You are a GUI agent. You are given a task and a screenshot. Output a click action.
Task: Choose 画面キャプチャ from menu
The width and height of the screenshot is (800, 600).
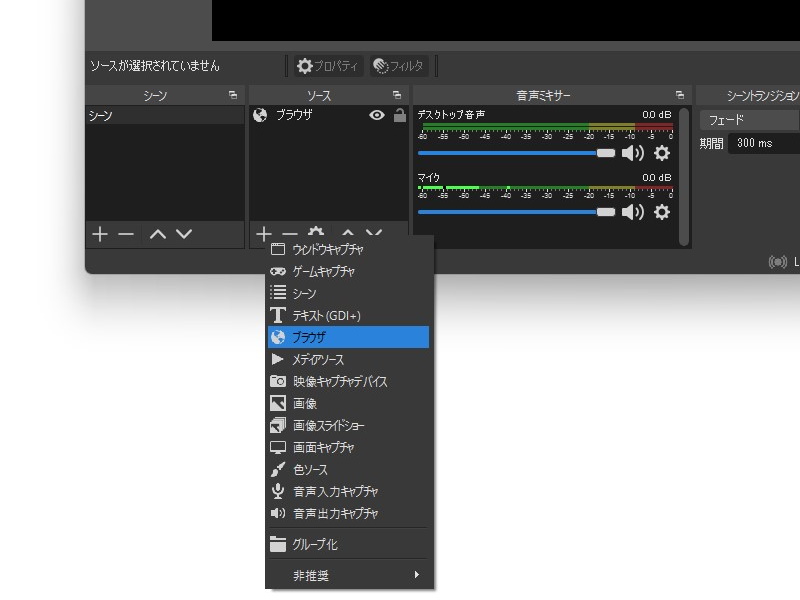click(x=348, y=447)
